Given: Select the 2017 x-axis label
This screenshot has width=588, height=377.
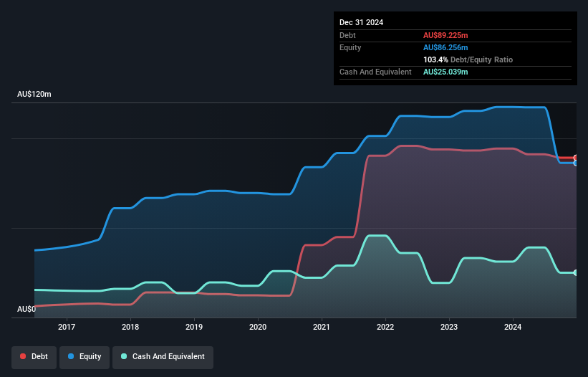Looking at the screenshot, I should 67,327.
